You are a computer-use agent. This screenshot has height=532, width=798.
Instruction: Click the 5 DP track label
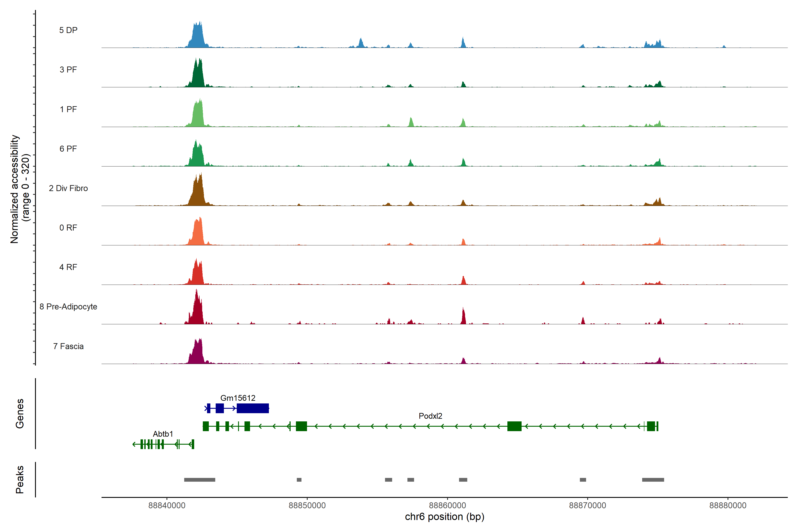point(68,30)
